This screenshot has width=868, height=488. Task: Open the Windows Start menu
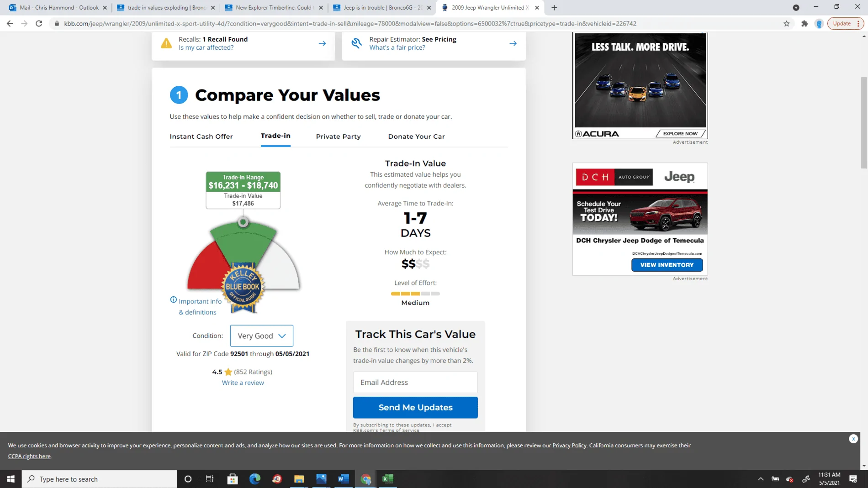click(11, 479)
